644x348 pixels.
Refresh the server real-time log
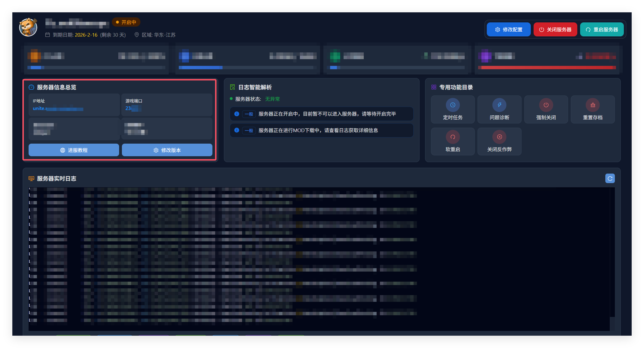pyautogui.click(x=610, y=178)
